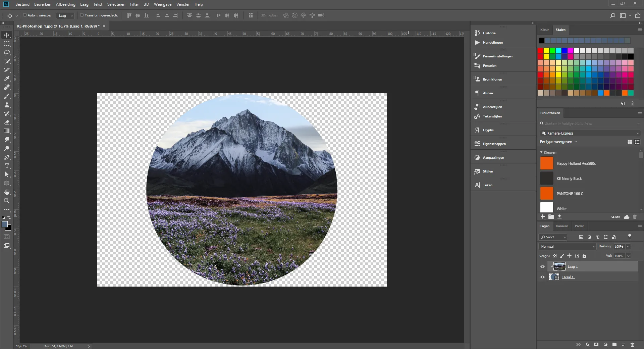This screenshot has width=644, height=349.
Task: Open layer styles fx menu
Action: [587, 345]
